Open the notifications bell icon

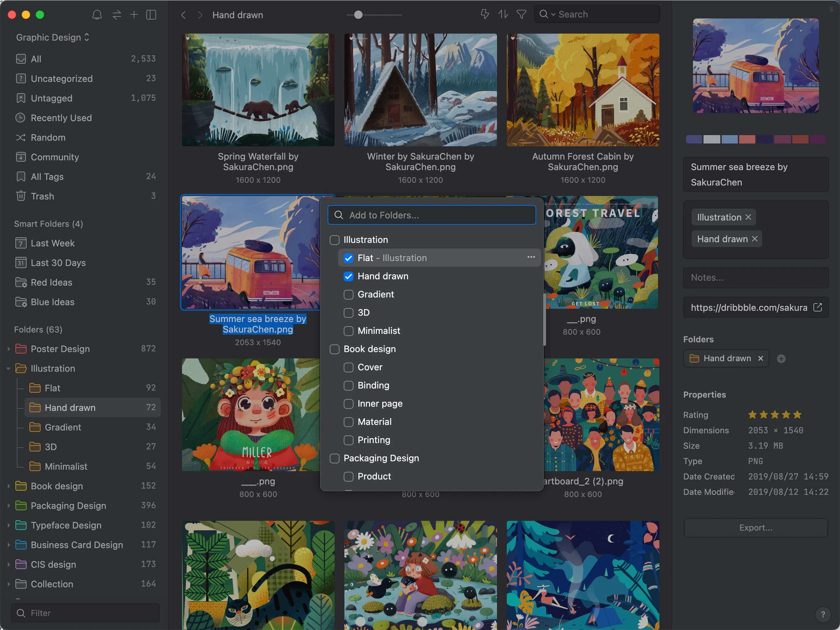pyautogui.click(x=97, y=14)
